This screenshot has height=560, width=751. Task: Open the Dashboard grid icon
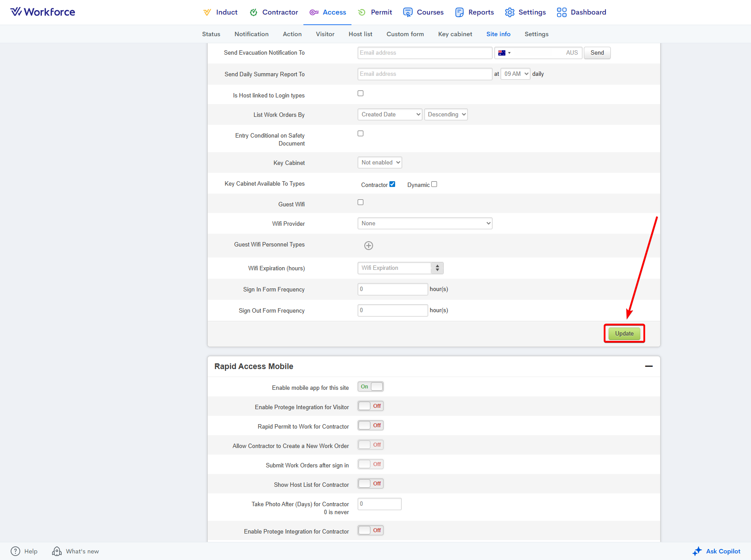[x=561, y=12]
